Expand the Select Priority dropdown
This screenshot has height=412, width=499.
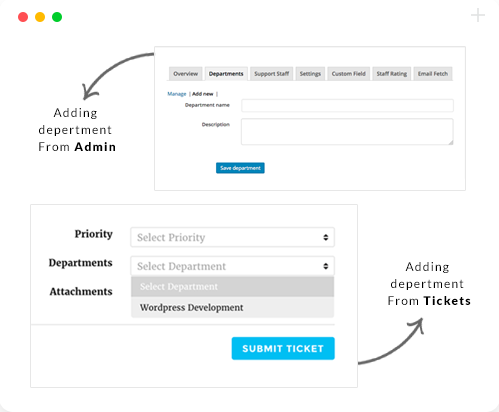232,237
